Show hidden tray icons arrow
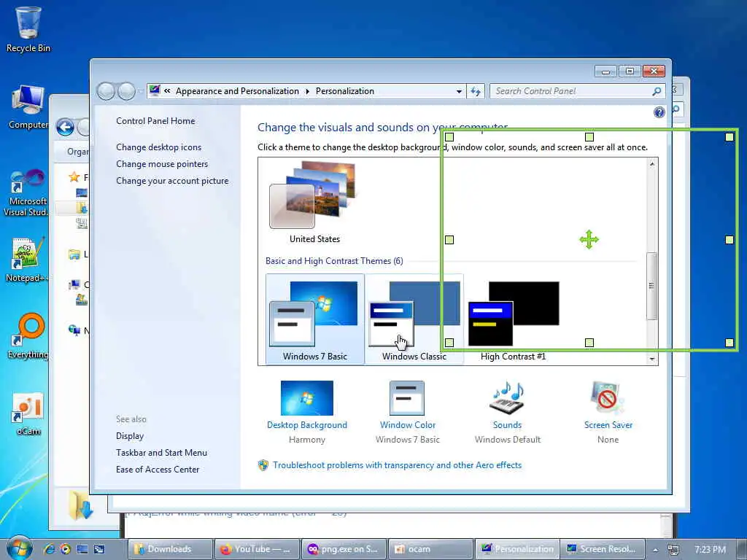 coord(656,550)
